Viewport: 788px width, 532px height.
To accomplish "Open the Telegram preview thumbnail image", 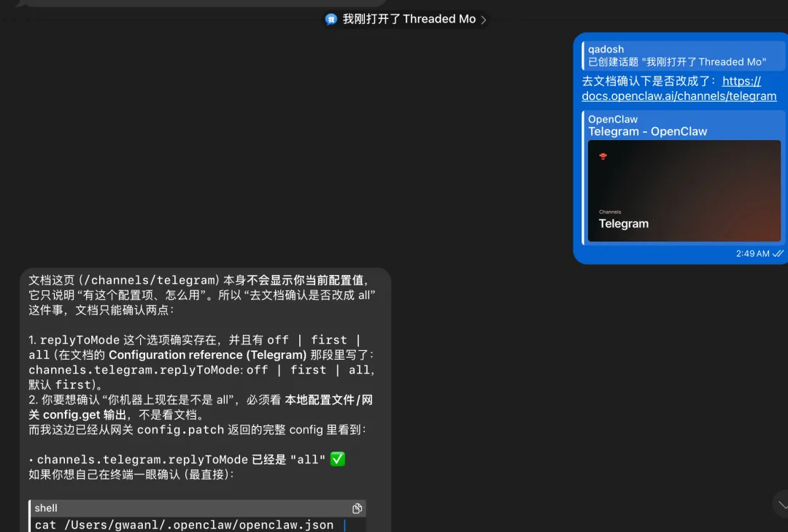I will [x=684, y=191].
